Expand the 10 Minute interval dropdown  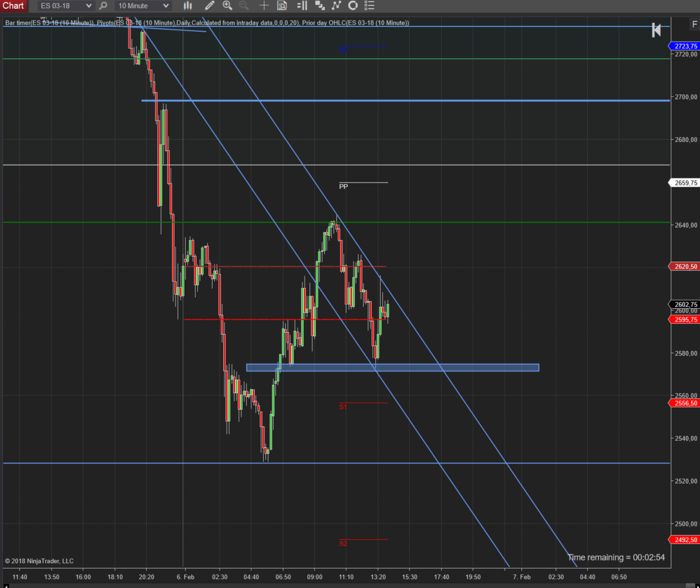coord(143,6)
